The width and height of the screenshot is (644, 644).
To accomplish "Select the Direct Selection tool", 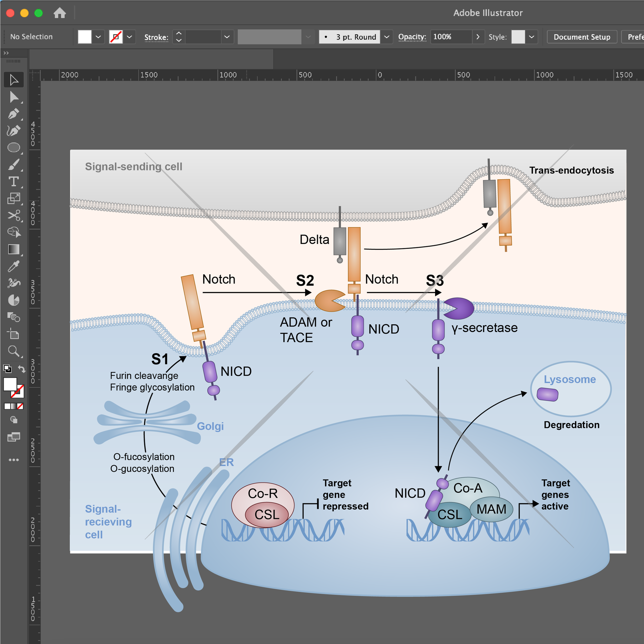I will point(14,97).
